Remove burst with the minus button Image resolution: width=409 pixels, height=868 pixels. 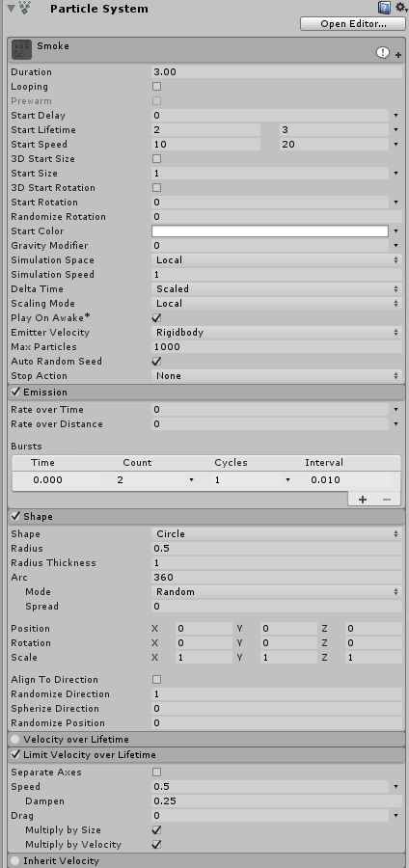pyautogui.click(x=386, y=500)
